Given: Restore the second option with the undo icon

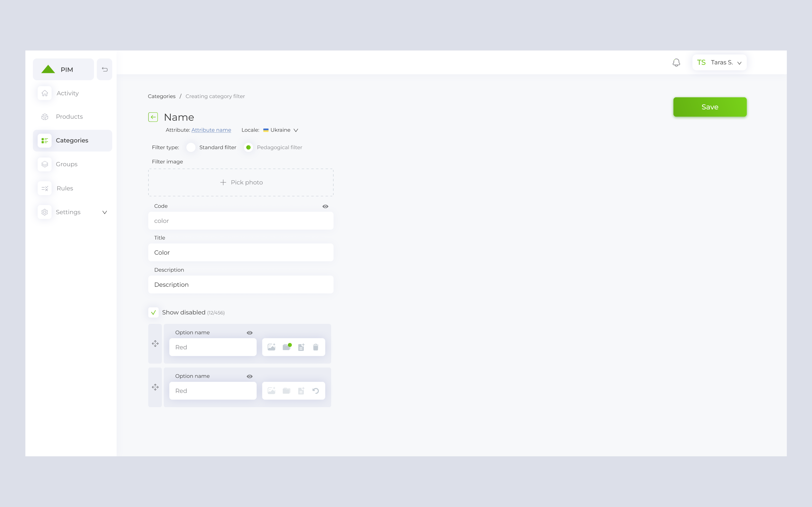Looking at the screenshot, I should 315,391.
